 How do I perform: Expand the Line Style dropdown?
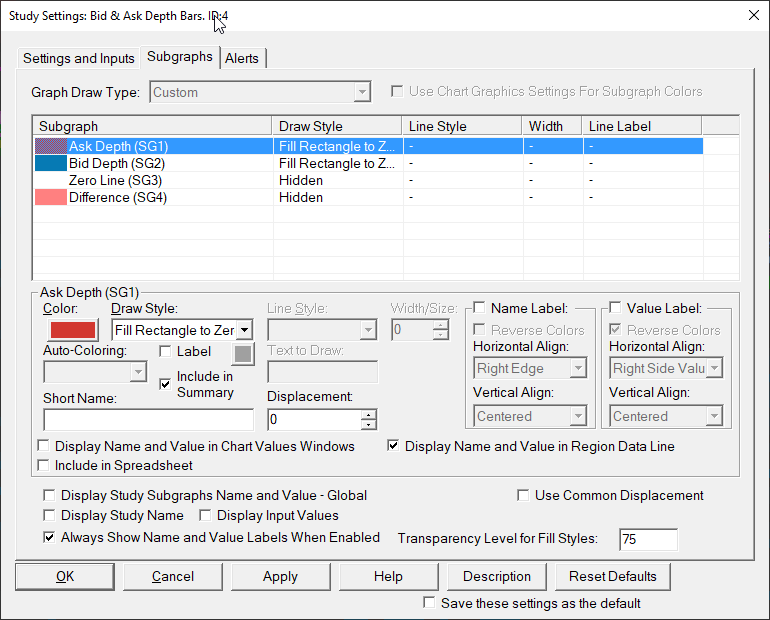coord(368,330)
